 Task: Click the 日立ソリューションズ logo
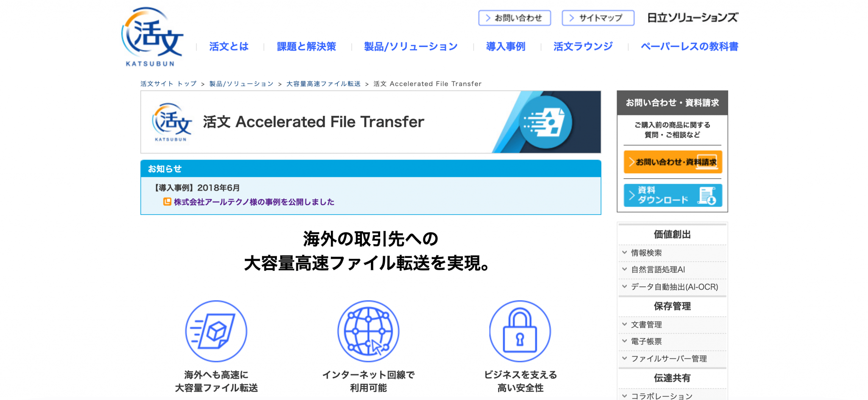[x=693, y=17]
